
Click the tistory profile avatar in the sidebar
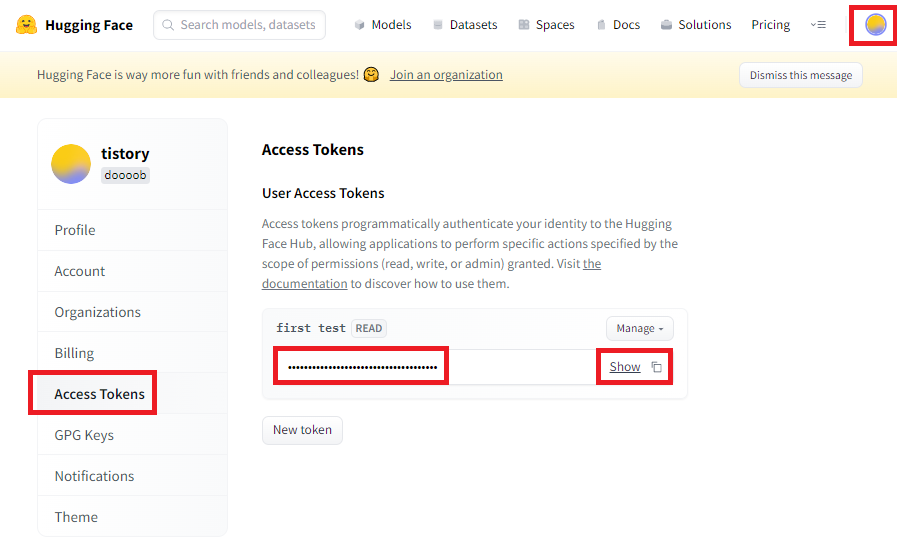(x=71, y=164)
